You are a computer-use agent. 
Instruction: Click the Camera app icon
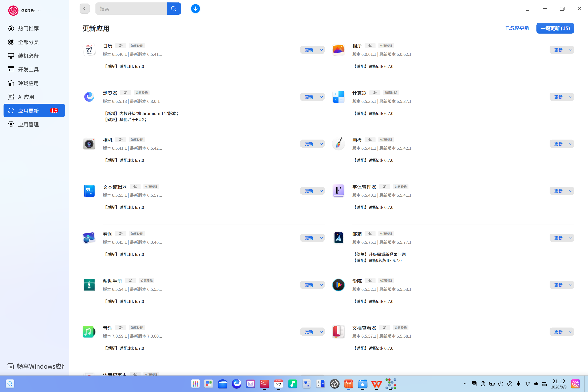(x=89, y=144)
